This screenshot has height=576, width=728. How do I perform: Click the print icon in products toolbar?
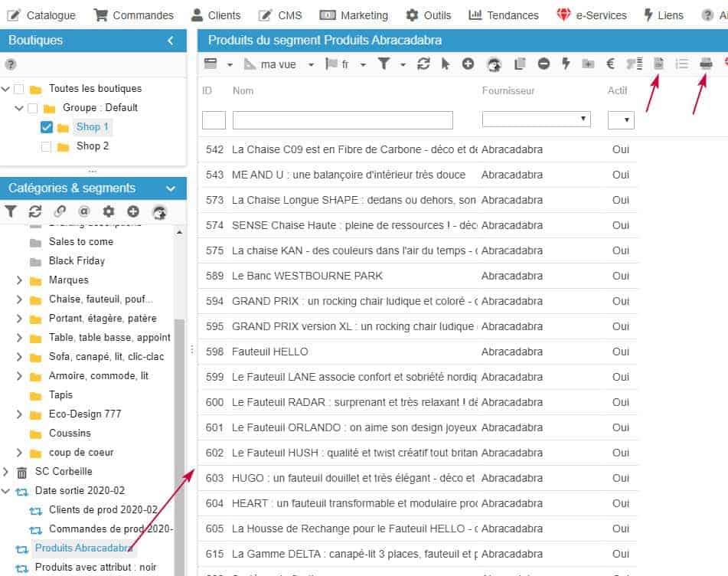(x=706, y=64)
